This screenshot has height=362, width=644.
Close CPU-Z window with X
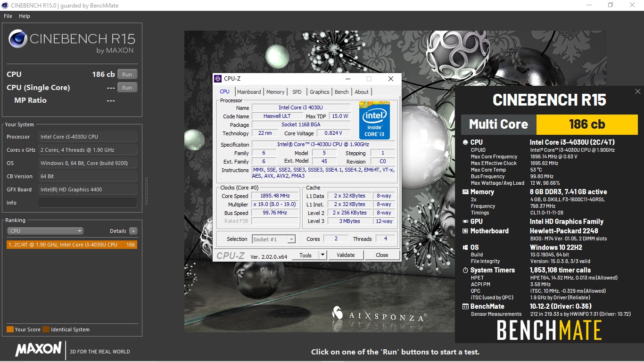tap(390, 79)
